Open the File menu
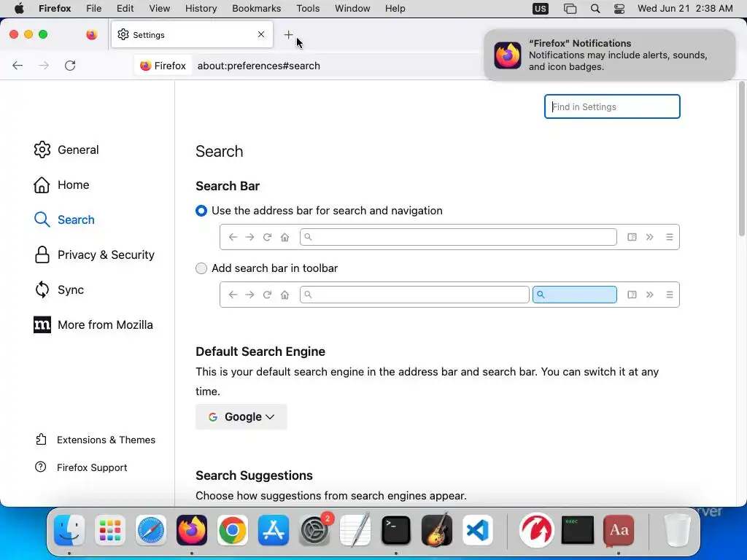This screenshot has height=560, width=747. (94, 9)
